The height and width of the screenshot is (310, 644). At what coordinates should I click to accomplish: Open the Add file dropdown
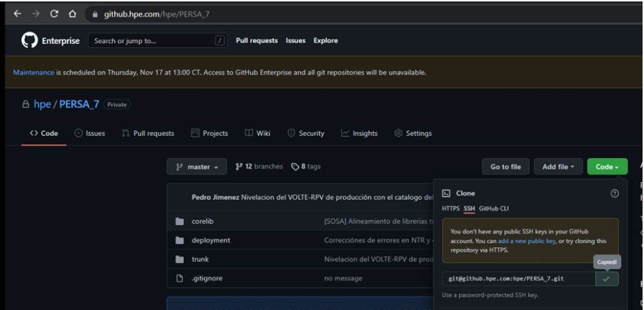(x=558, y=167)
